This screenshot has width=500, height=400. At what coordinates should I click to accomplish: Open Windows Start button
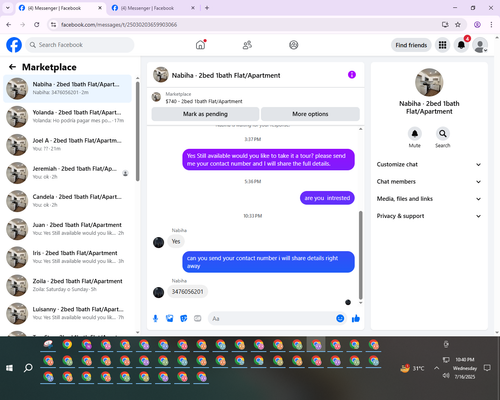(9, 368)
